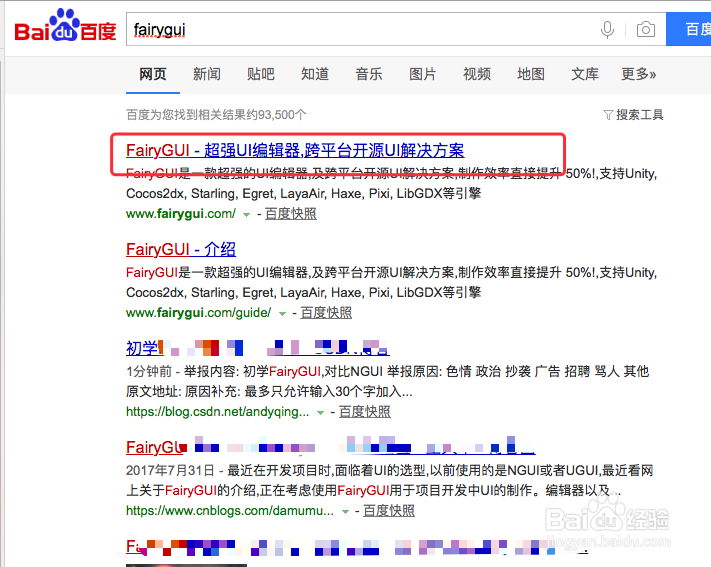
Task: Select the 网页 tab
Action: [153, 74]
